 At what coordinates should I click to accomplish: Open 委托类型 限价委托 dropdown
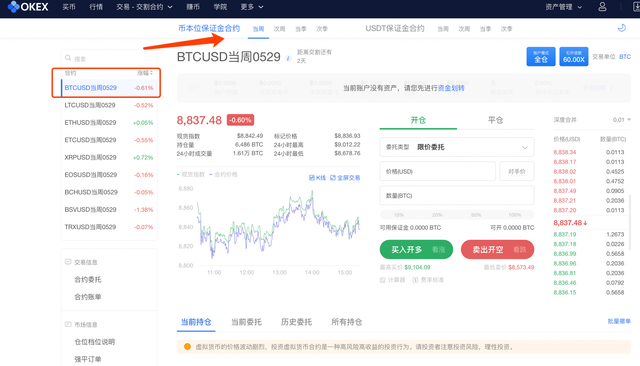(x=457, y=147)
